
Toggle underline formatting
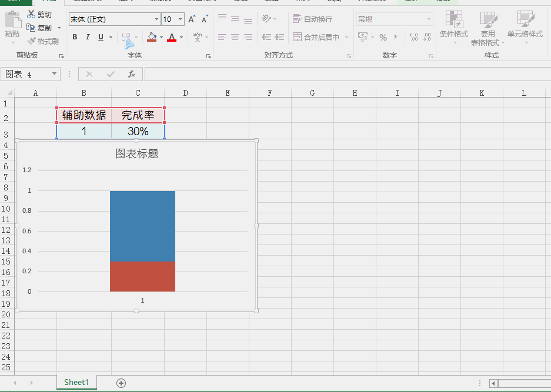point(101,37)
